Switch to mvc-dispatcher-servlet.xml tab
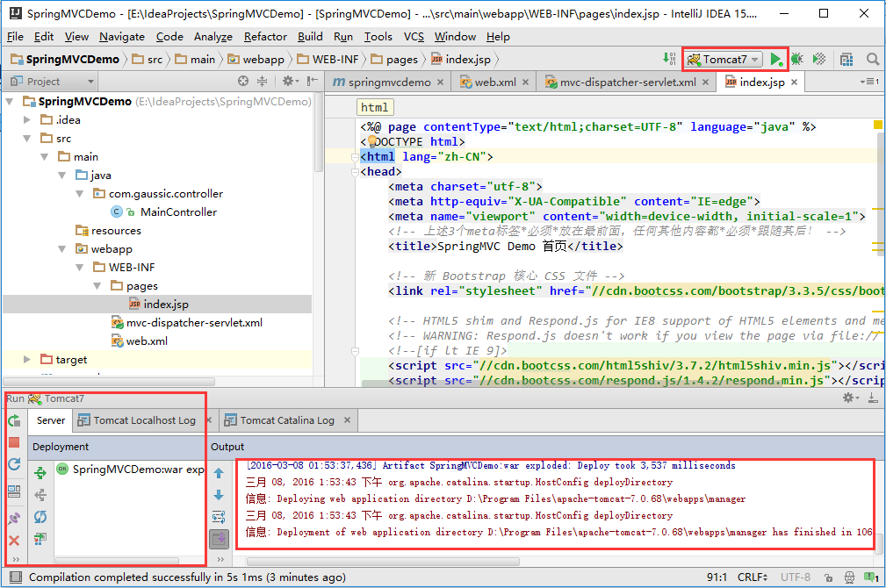 627,82
